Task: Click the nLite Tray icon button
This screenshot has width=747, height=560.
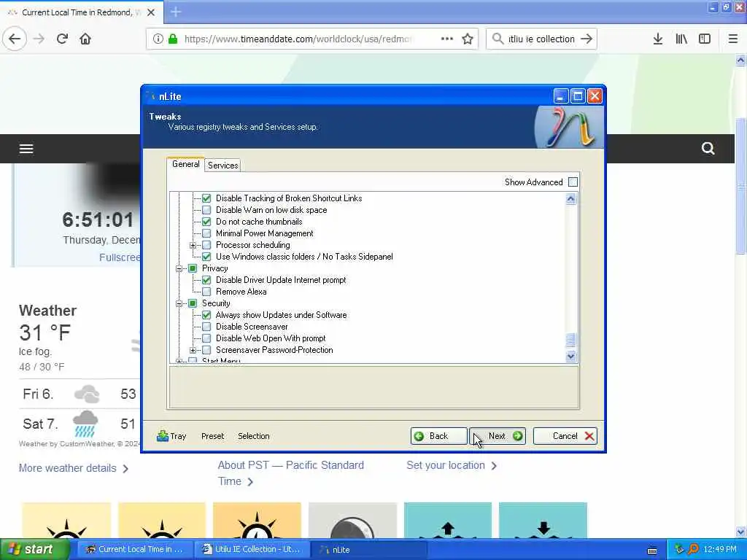Action: coord(171,436)
